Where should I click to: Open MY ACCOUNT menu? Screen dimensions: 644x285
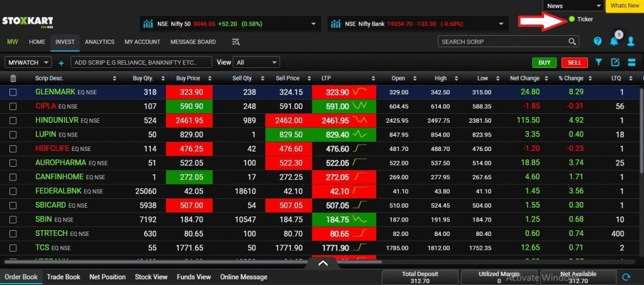[x=142, y=42]
